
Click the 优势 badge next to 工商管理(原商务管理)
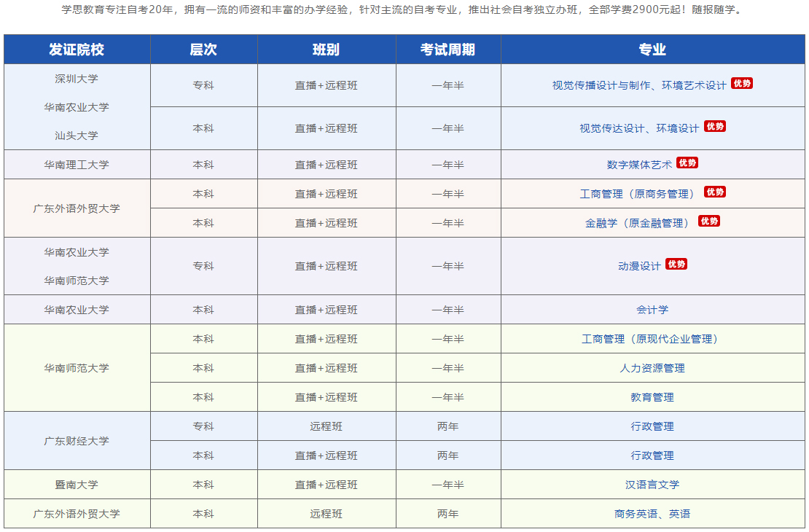point(714,192)
